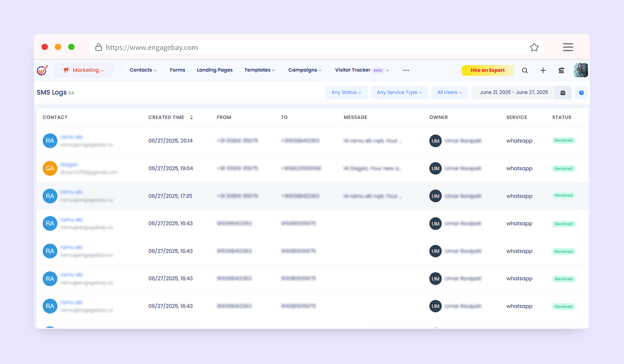Open the browser hamburger menu
Screen dimensions: 624x364
pos(568,47)
